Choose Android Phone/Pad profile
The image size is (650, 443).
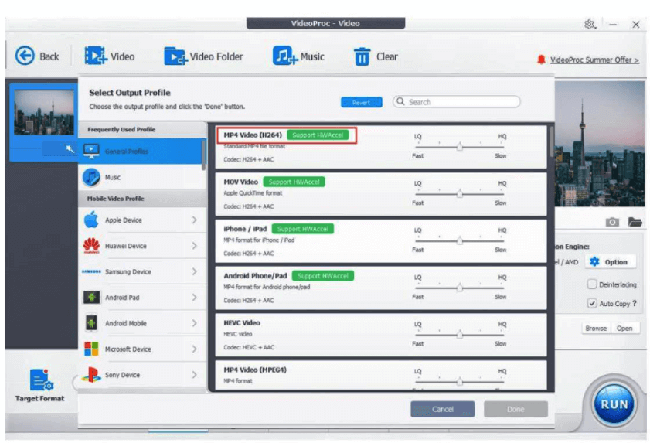click(381, 288)
